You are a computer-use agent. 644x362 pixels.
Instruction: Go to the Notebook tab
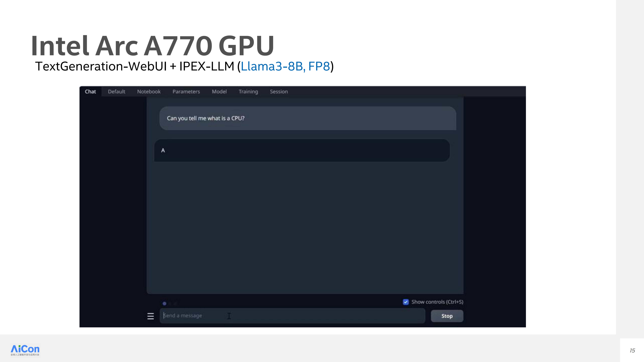coord(149,92)
